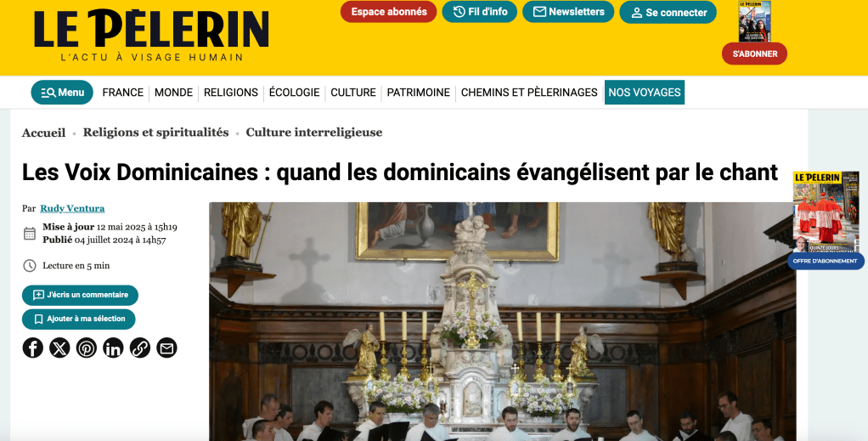Share article on Facebook icon

click(x=32, y=348)
